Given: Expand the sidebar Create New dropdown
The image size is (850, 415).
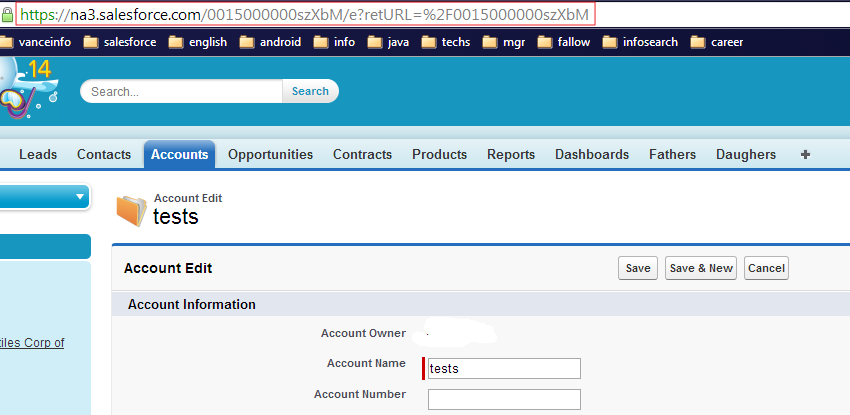Looking at the screenshot, I should pyautogui.click(x=44, y=196).
